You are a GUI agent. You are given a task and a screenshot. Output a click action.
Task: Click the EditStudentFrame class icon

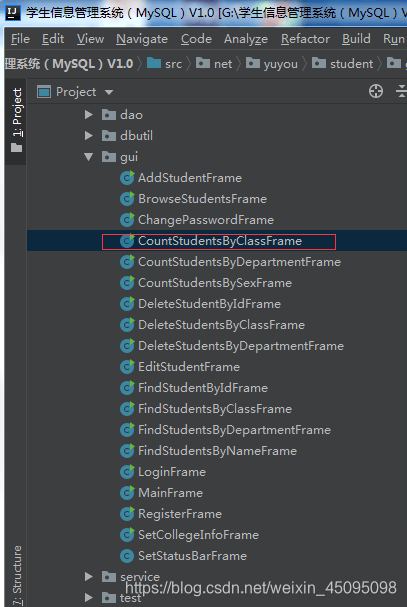(x=127, y=367)
